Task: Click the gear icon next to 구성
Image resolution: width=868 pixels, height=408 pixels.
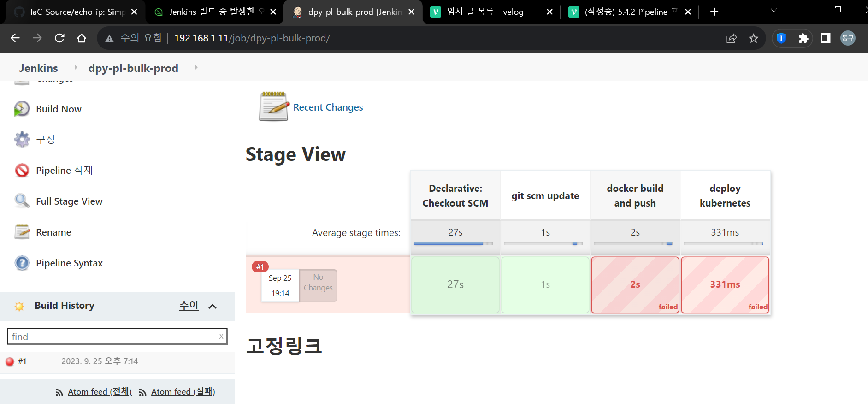Action: 22,139
